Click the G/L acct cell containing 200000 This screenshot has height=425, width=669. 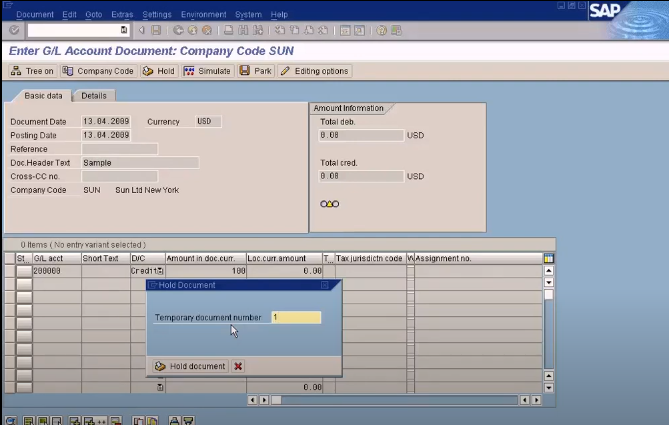click(57, 271)
